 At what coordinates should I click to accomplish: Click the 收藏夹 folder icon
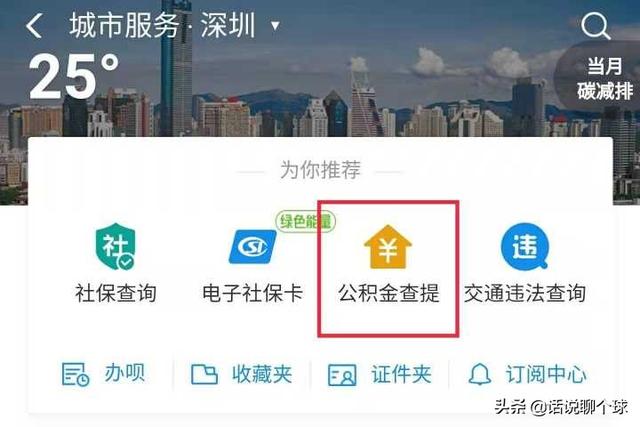coord(204,374)
